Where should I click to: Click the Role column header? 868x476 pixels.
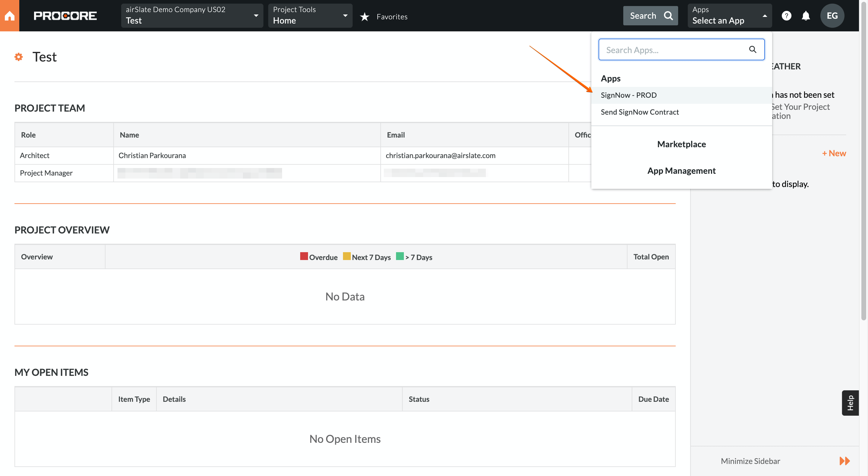pos(64,135)
